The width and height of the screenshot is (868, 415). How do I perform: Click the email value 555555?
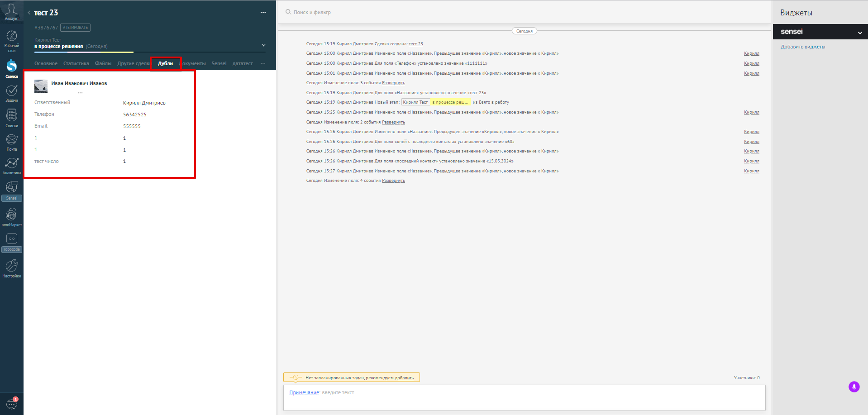[x=132, y=126]
